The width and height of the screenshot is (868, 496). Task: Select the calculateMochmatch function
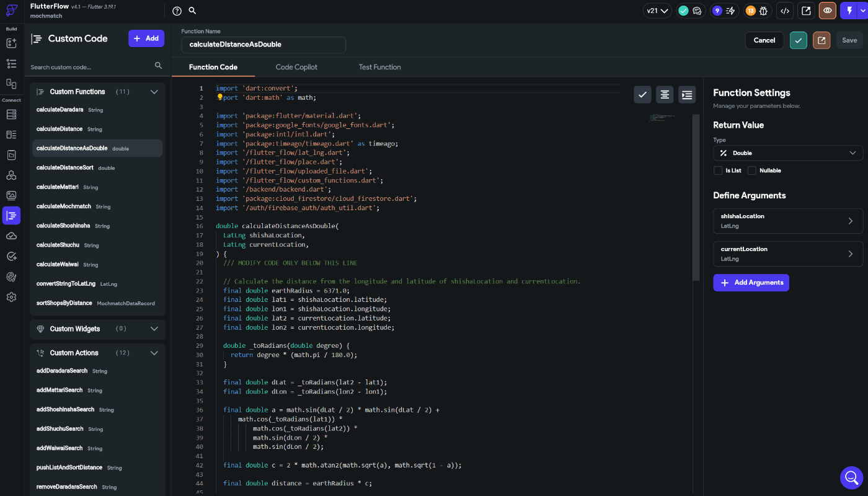97,206
